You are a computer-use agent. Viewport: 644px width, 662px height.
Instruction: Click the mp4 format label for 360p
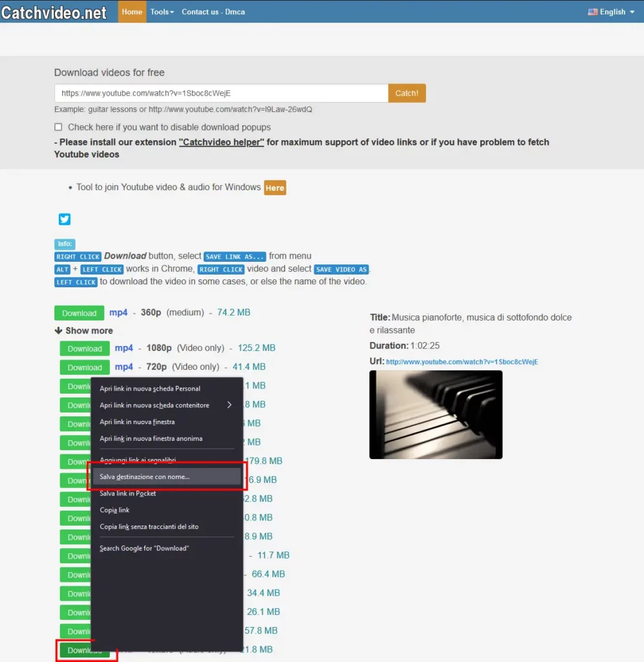118,312
